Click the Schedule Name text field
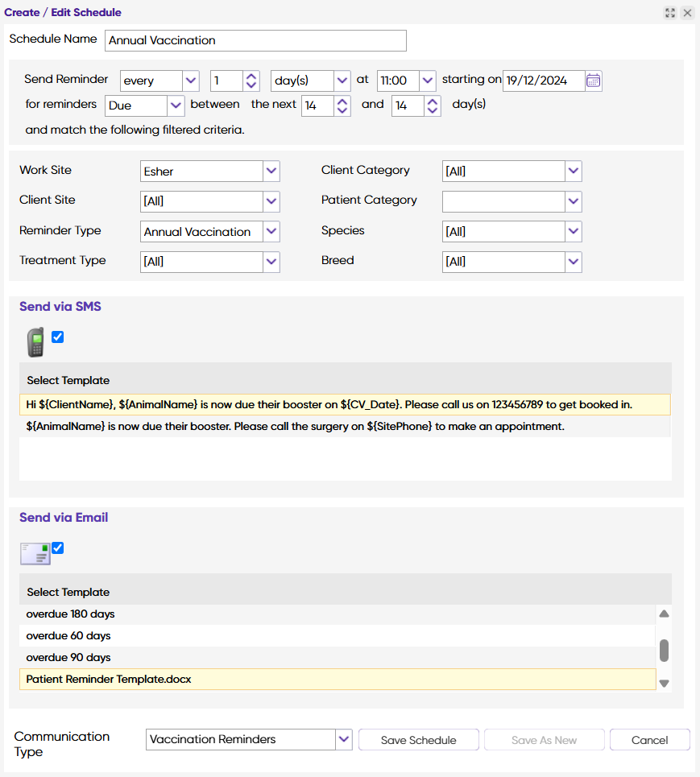This screenshot has height=777, width=700. tap(255, 40)
